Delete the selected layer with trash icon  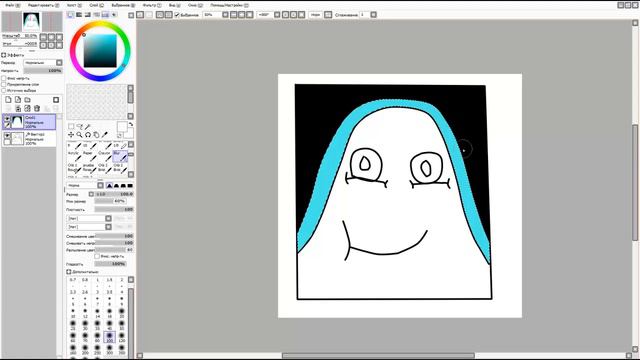(x=37, y=109)
